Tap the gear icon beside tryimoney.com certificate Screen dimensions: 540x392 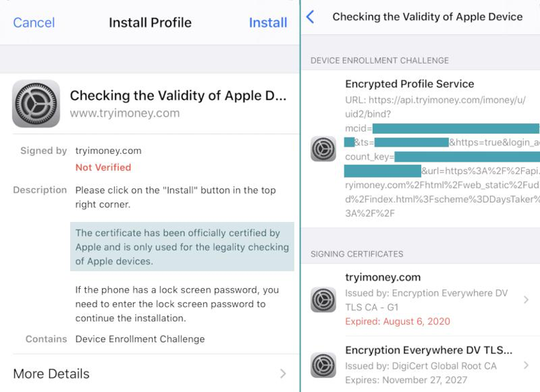pos(323,300)
